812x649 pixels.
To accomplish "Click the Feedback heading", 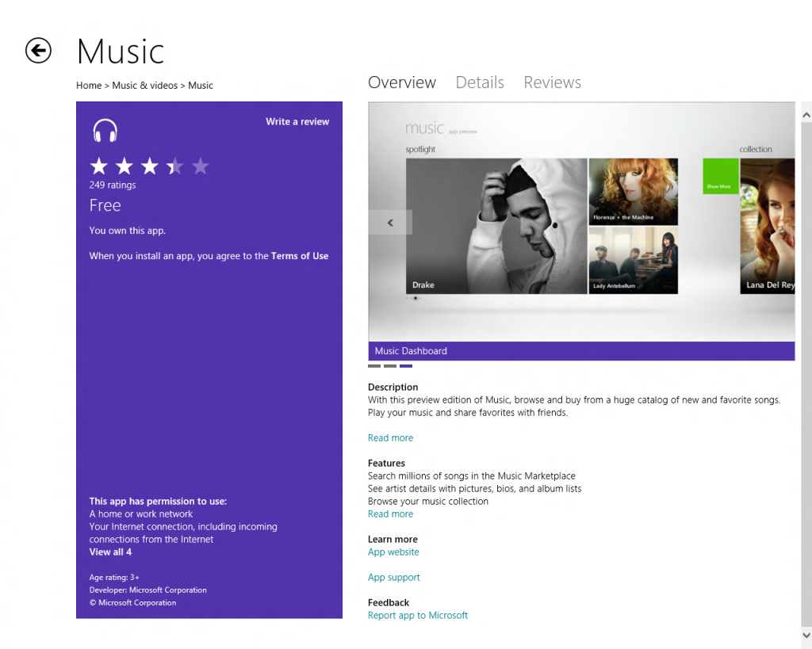I will click(389, 602).
